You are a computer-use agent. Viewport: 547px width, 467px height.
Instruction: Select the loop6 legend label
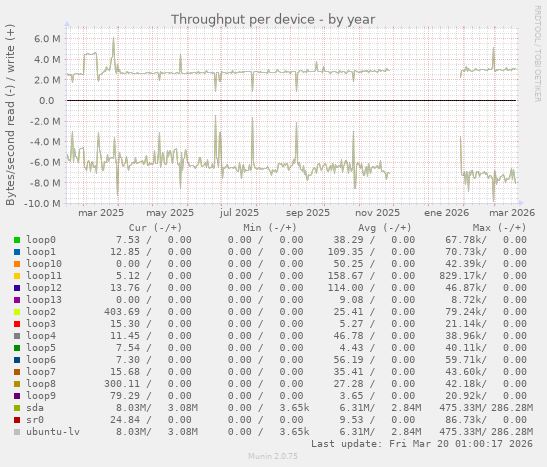click(x=41, y=360)
